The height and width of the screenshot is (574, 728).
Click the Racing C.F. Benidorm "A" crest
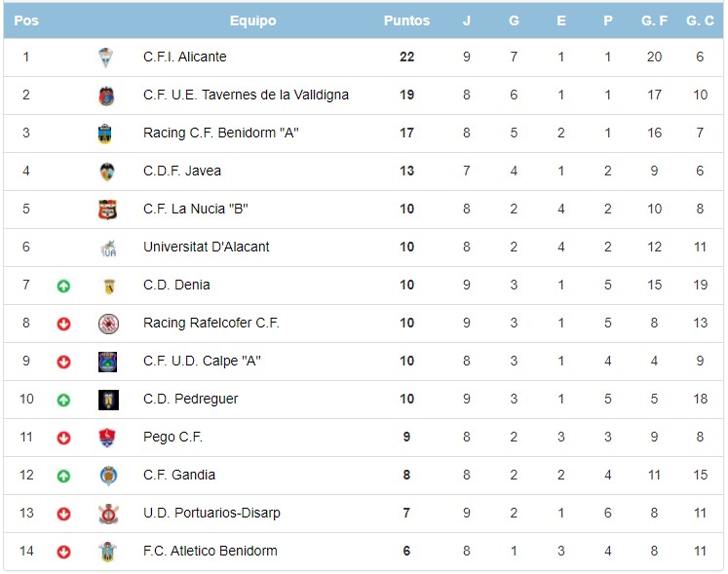(107, 134)
